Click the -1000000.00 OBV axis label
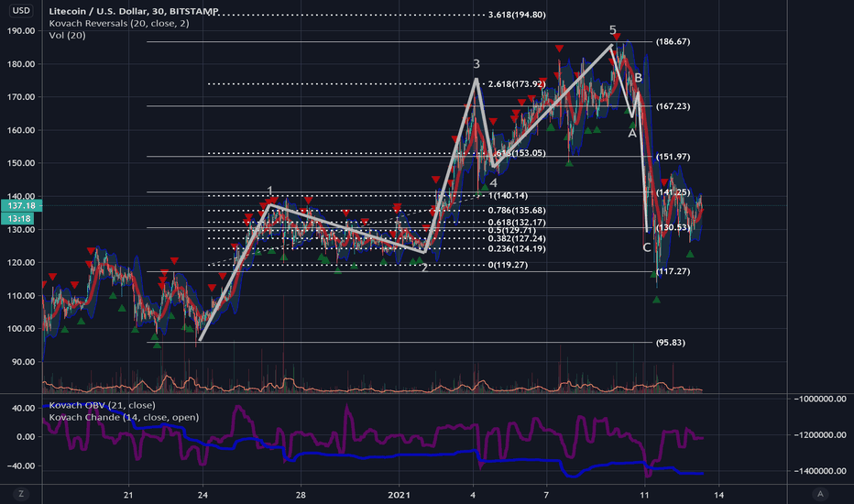 [820, 399]
